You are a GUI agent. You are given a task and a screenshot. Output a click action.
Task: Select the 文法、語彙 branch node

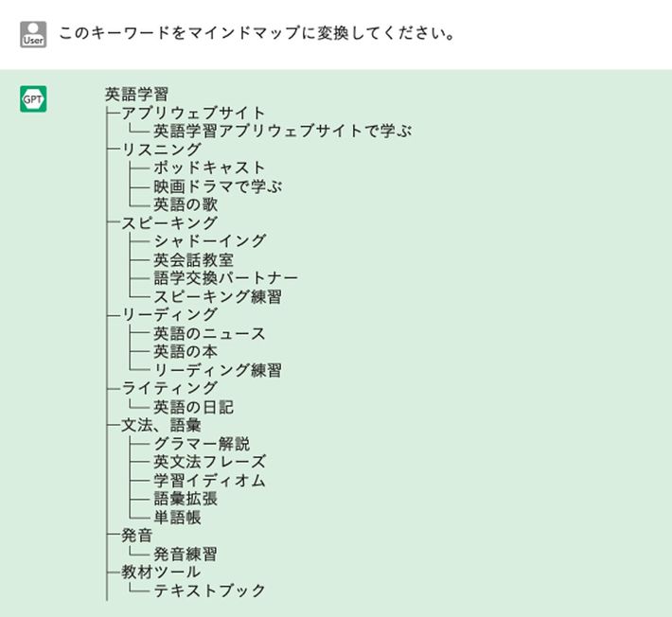[x=161, y=426]
